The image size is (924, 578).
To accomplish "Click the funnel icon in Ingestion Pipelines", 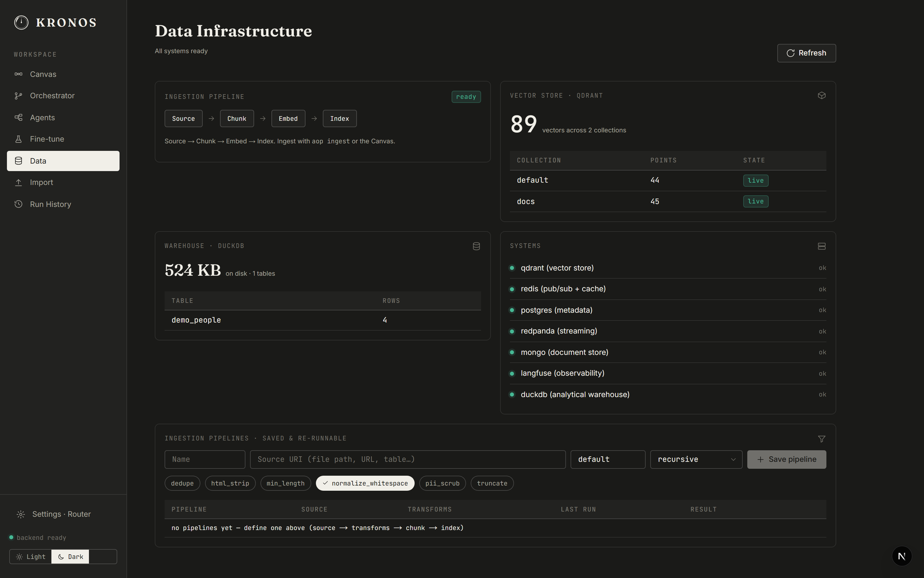I will click(x=822, y=439).
